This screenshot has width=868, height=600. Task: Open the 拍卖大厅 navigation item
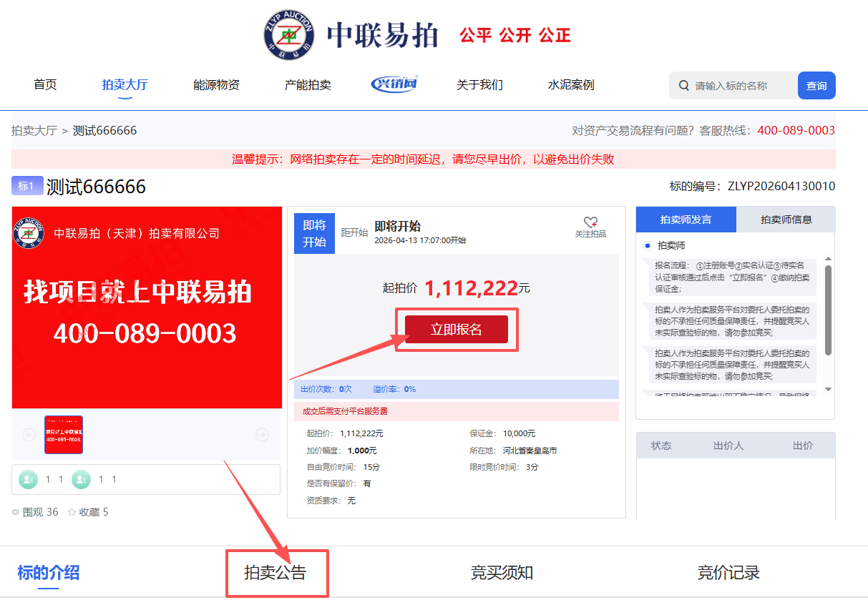(125, 85)
